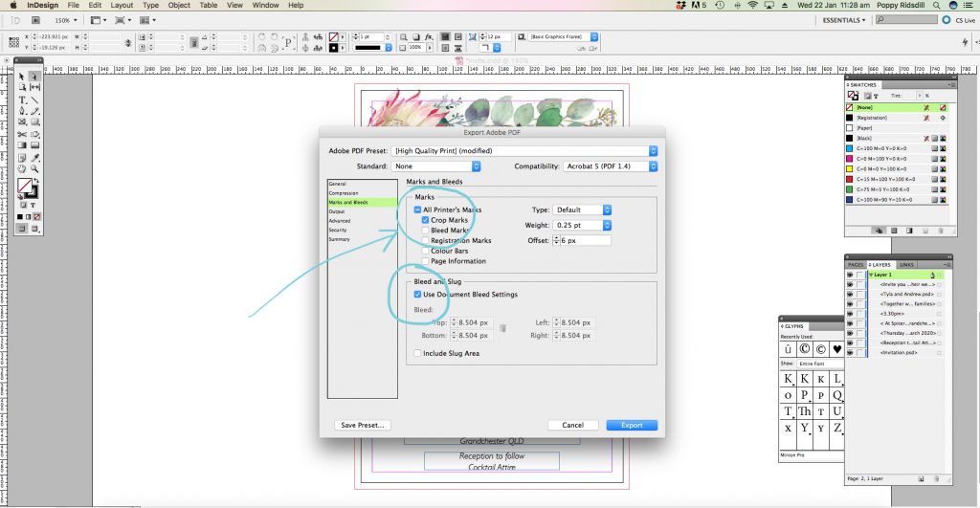Viewport: 980px width, 508px height.
Task: Open the Layout menu
Action: tap(122, 6)
